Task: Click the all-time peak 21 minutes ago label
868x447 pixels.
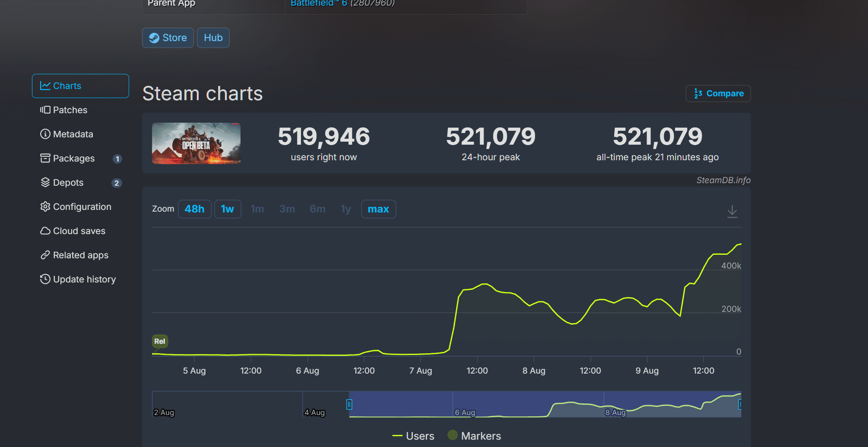Action: pos(658,157)
